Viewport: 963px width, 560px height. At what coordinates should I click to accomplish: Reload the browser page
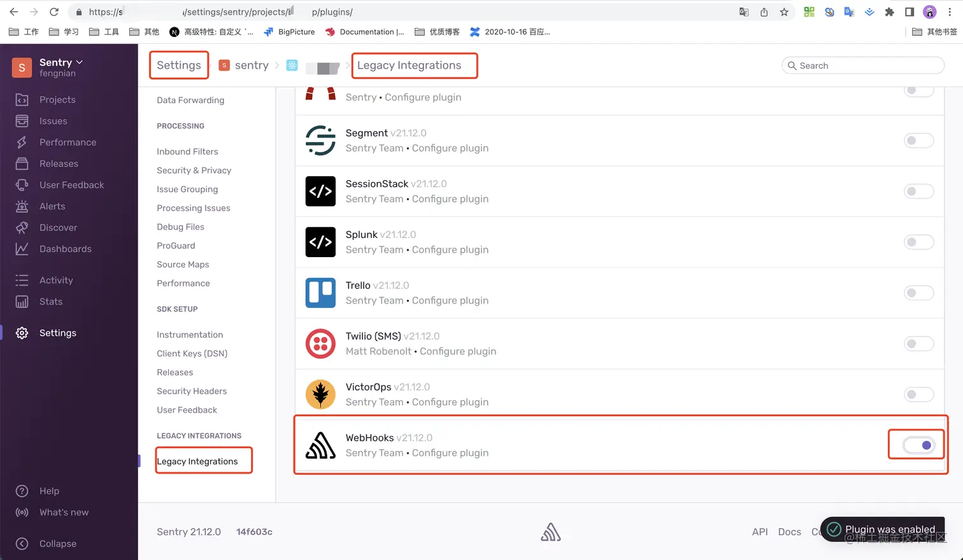coord(54,11)
